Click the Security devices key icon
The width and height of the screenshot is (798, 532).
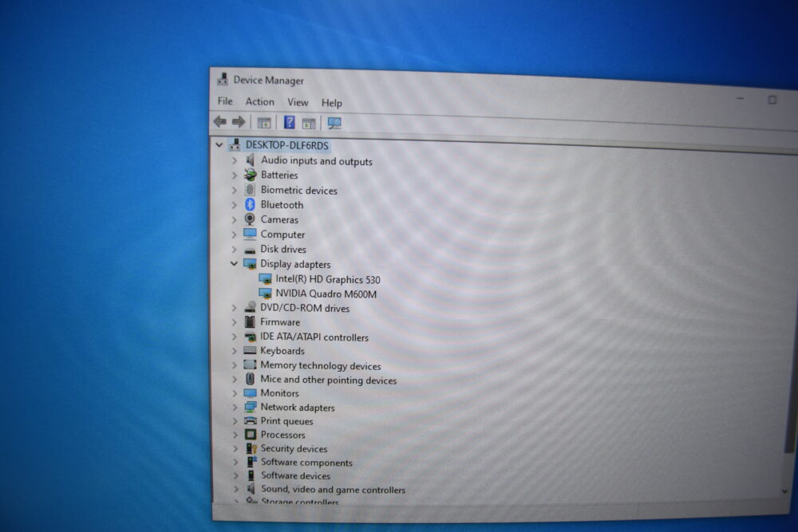(251, 448)
